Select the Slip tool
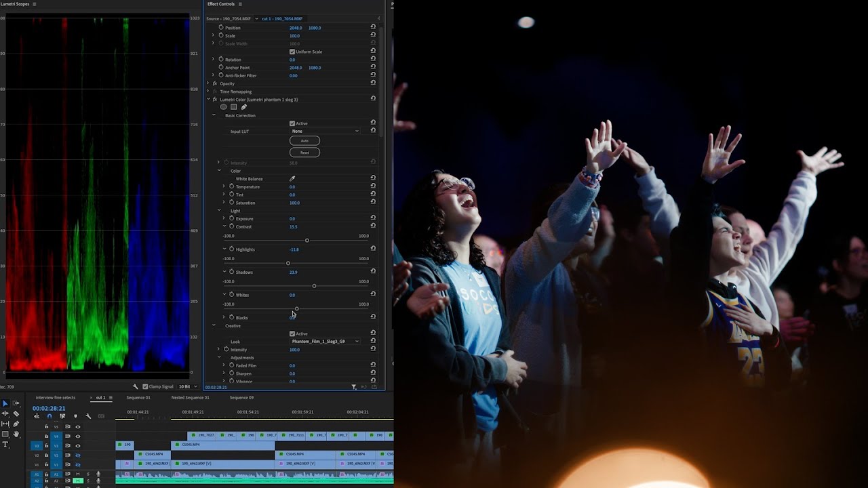The height and width of the screenshot is (488, 868). click(x=5, y=424)
